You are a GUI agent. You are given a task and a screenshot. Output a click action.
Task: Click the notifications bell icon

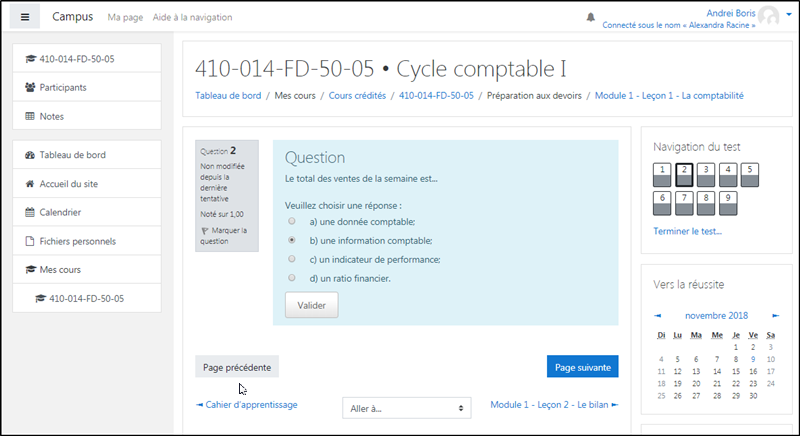pyautogui.click(x=590, y=17)
